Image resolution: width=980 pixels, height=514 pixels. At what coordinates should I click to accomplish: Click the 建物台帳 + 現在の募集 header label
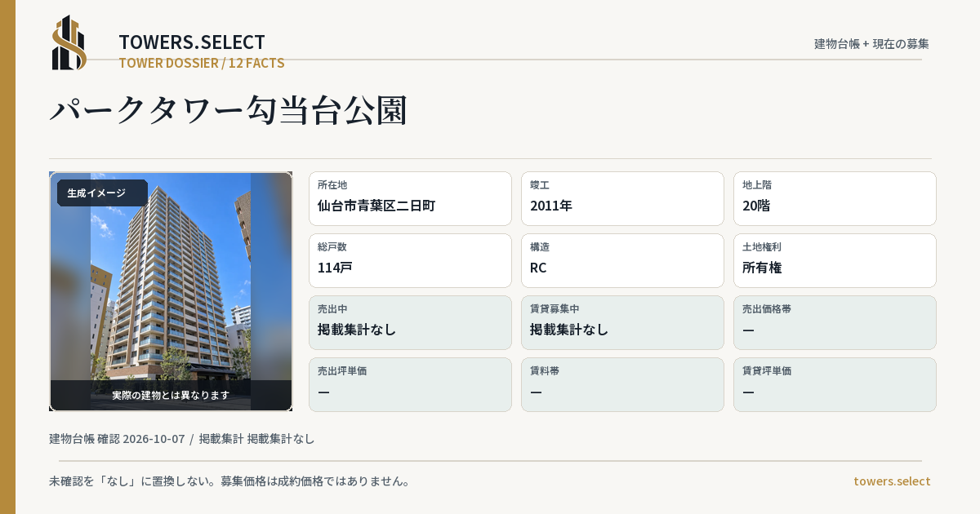point(871,44)
